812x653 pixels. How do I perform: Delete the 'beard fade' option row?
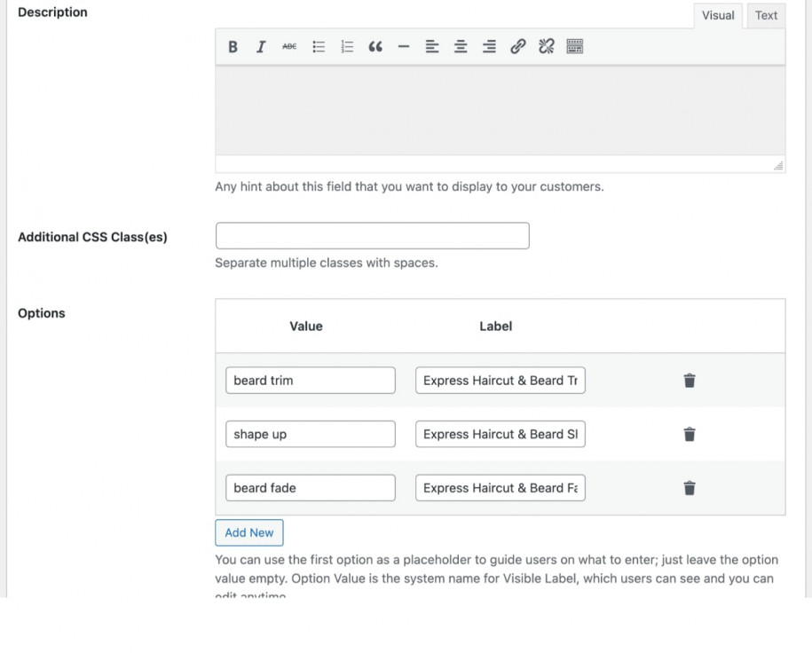click(690, 487)
